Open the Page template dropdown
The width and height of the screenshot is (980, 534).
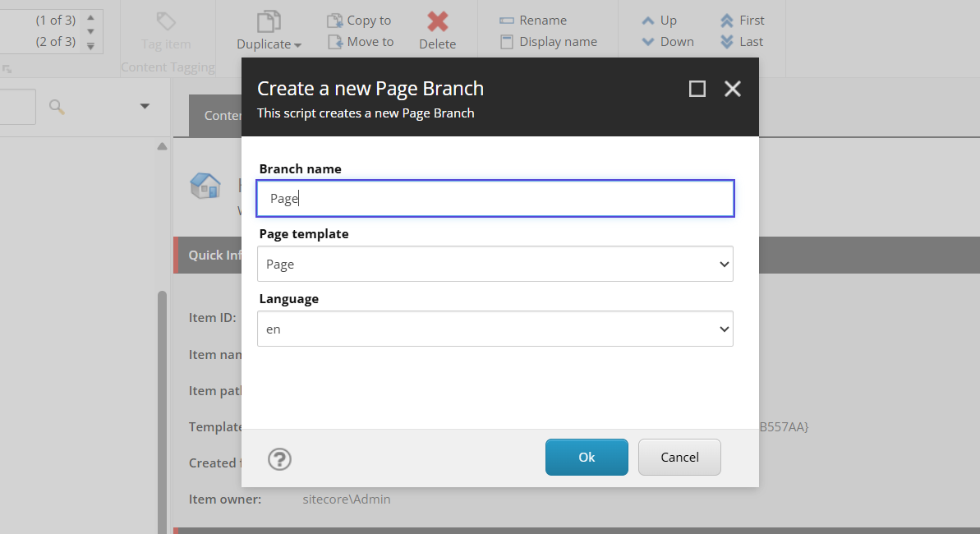495,265
